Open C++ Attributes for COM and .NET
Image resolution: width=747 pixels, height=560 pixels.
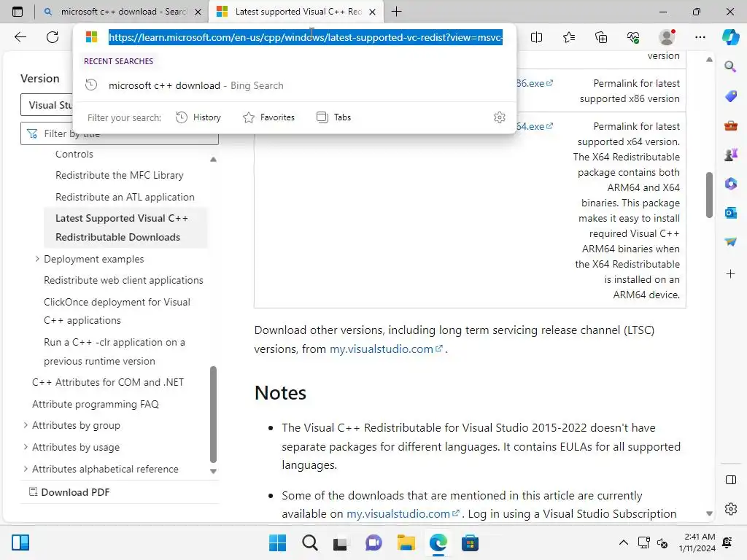[108, 382]
